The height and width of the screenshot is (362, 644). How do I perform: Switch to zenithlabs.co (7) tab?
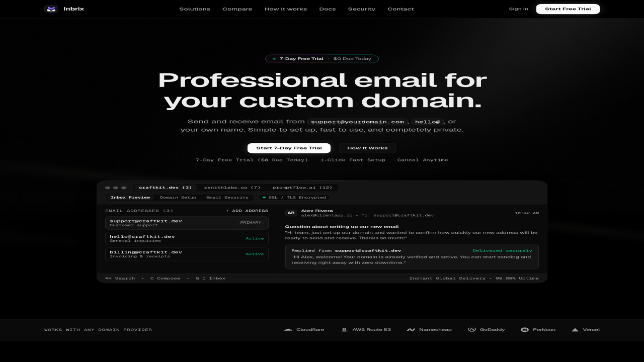(x=232, y=188)
